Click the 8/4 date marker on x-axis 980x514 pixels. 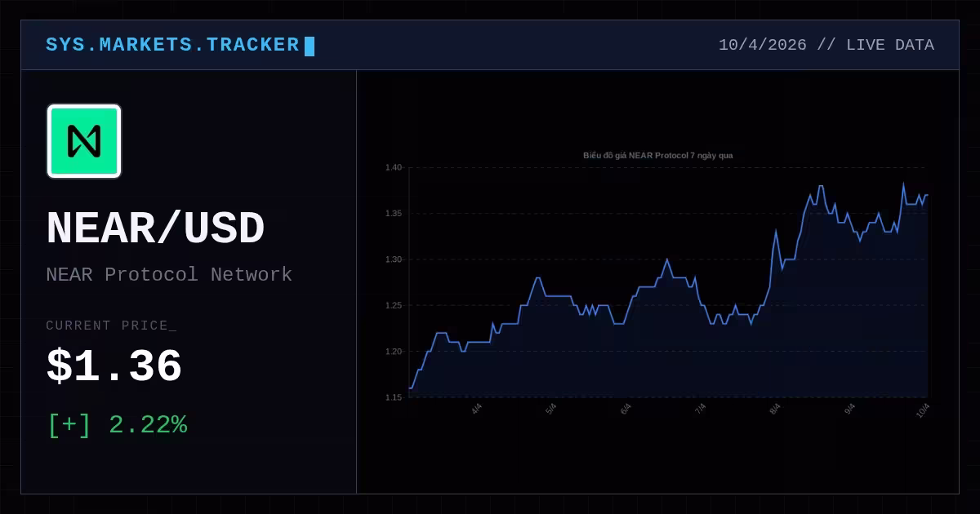(774, 408)
